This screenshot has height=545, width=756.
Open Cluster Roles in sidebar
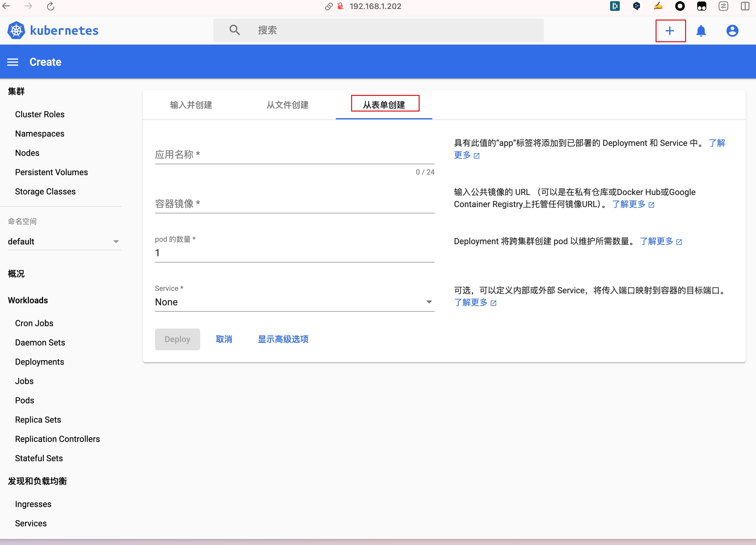pyautogui.click(x=40, y=114)
